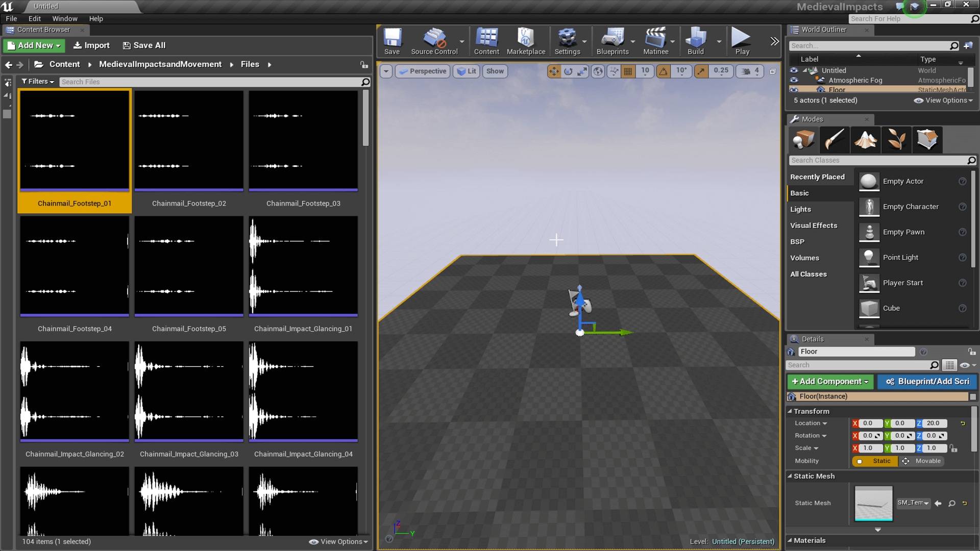Select Paint mode brush icon
Image resolution: width=980 pixels, height=551 pixels.
pyautogui.click(x=835, y=139)
